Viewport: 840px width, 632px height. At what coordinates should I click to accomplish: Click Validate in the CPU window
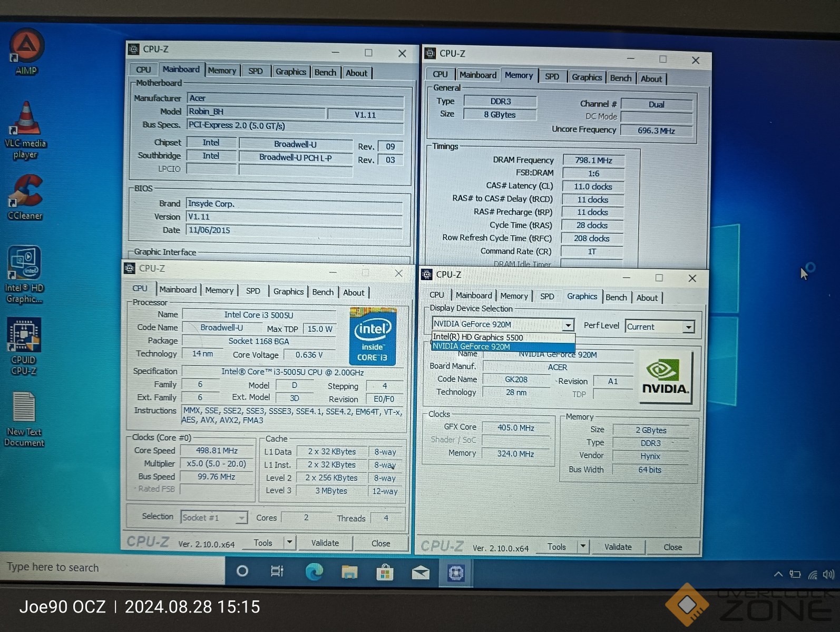(325, 543)
